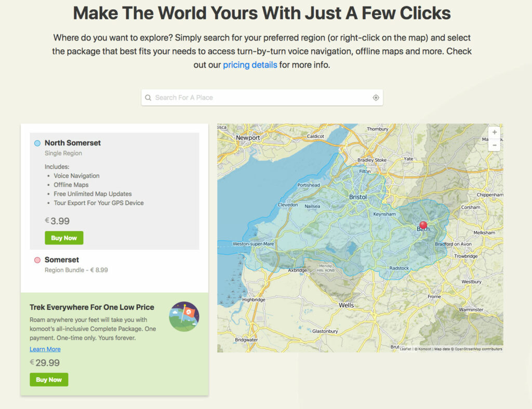Click Bristol label on the map

[358, 197]
